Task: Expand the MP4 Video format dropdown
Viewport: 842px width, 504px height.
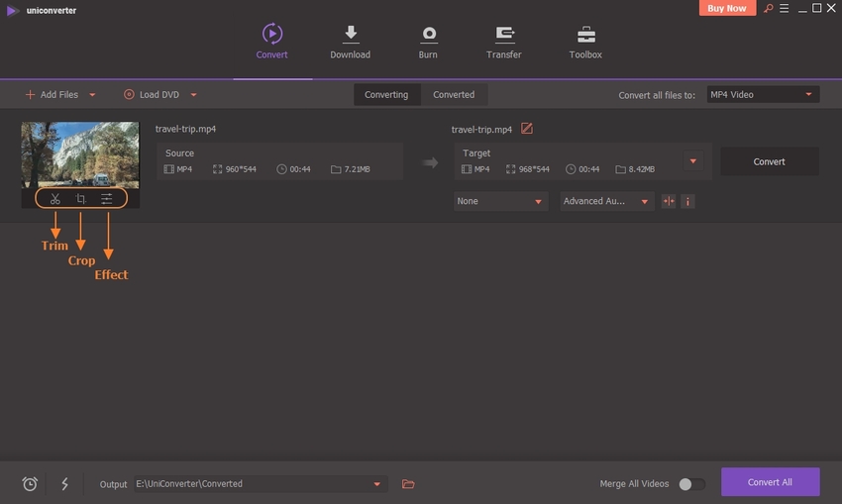Action: 762,95
